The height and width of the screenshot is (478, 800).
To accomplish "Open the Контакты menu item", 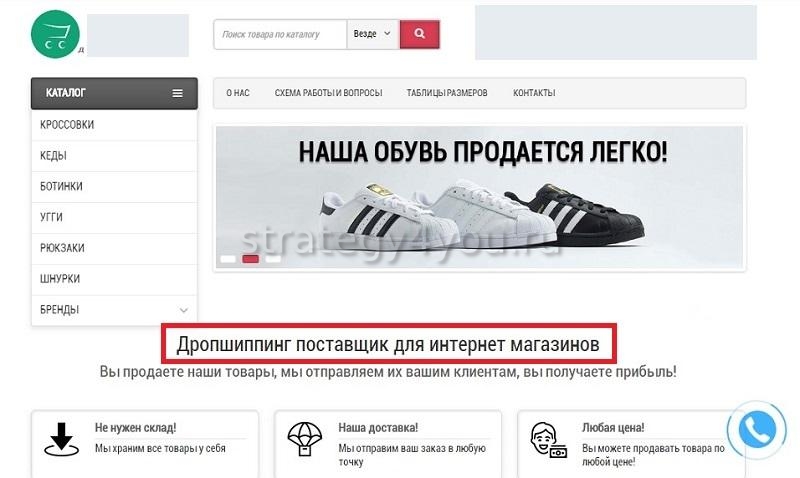I will coord(534,93).
